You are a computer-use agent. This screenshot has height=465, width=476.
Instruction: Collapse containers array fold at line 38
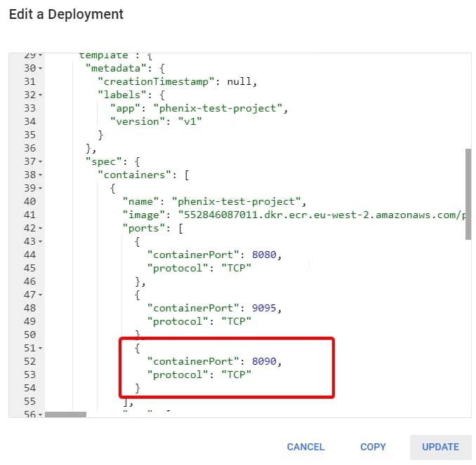point(41,175)
